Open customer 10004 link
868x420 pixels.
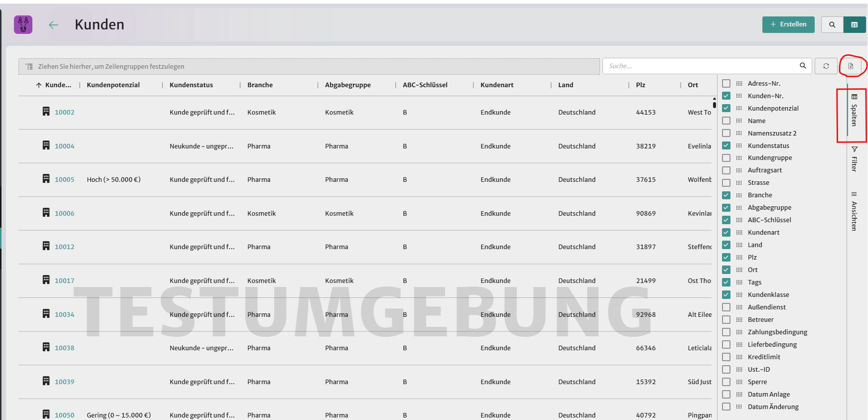(x=64, y=146)
